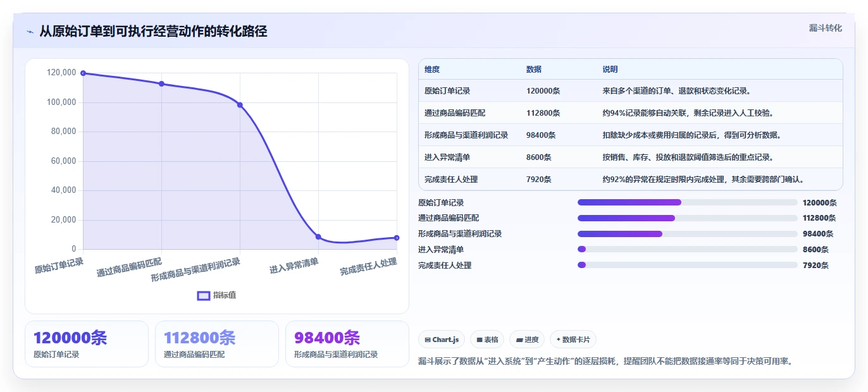
Task: Click the 60,000 y-axis label on the chart
Action: 63,161
